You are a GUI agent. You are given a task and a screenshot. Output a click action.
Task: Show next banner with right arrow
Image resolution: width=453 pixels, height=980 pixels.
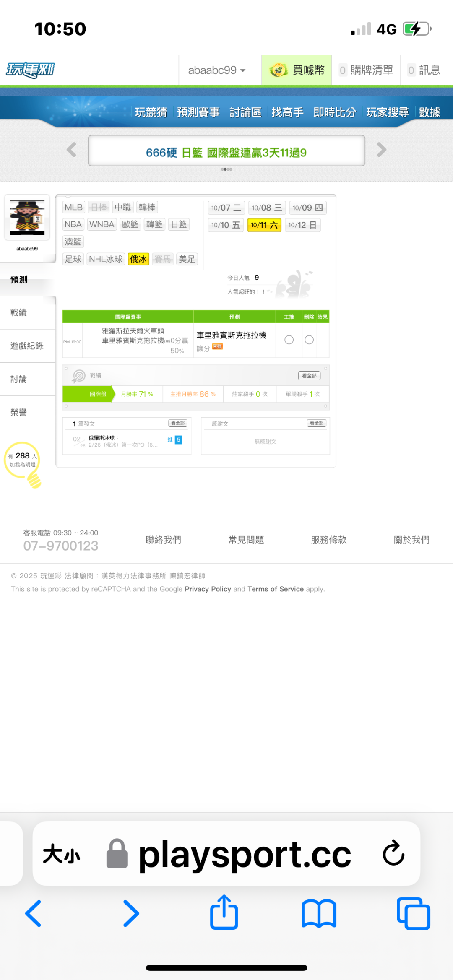click(x=381, y=150)
